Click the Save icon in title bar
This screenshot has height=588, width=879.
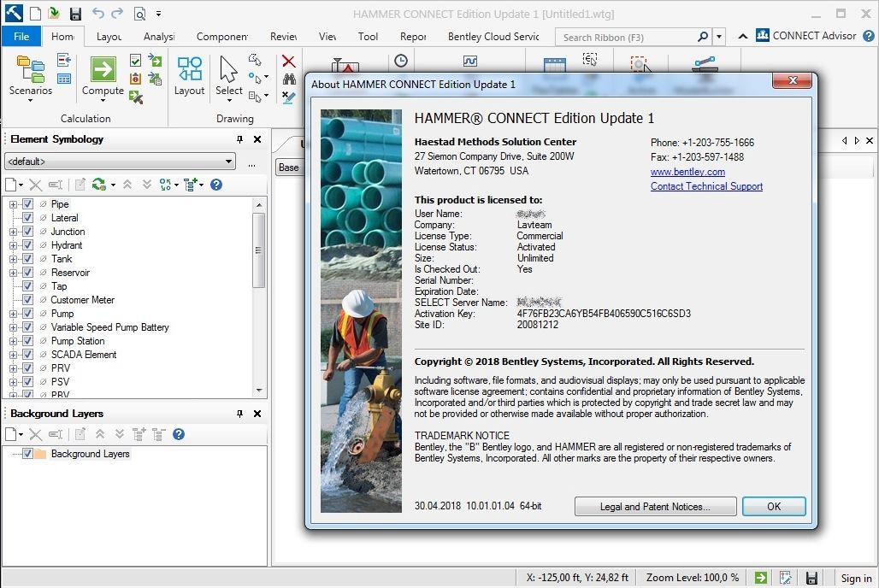[x=75, y=14]
